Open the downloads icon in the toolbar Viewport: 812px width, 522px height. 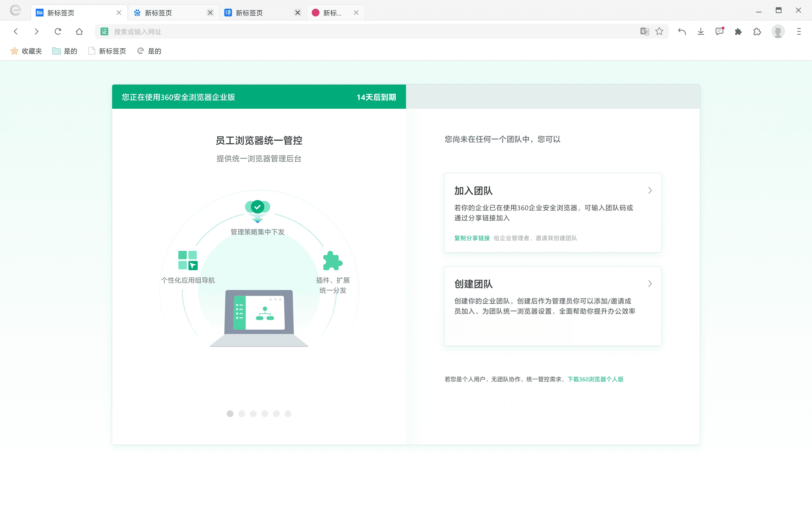(701, 31)
